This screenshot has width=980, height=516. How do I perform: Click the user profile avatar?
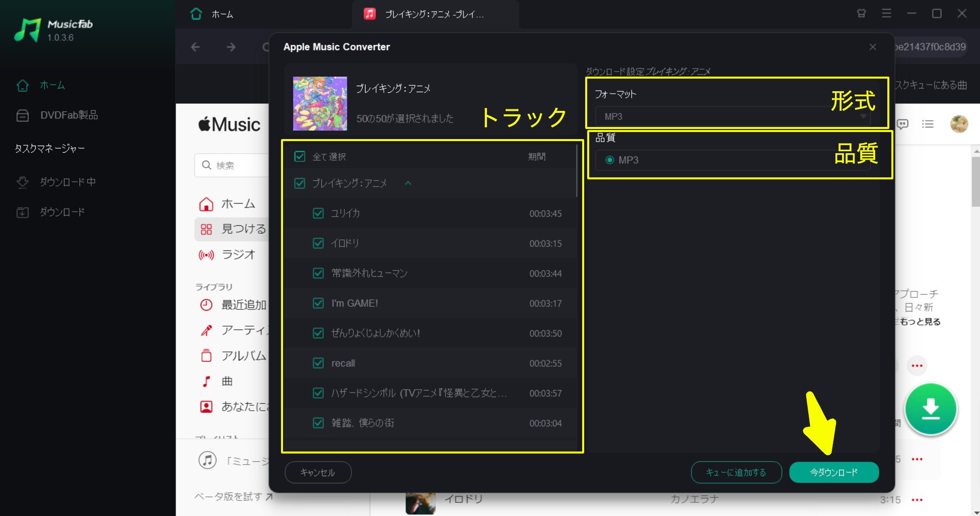click(x=959, y=124)
